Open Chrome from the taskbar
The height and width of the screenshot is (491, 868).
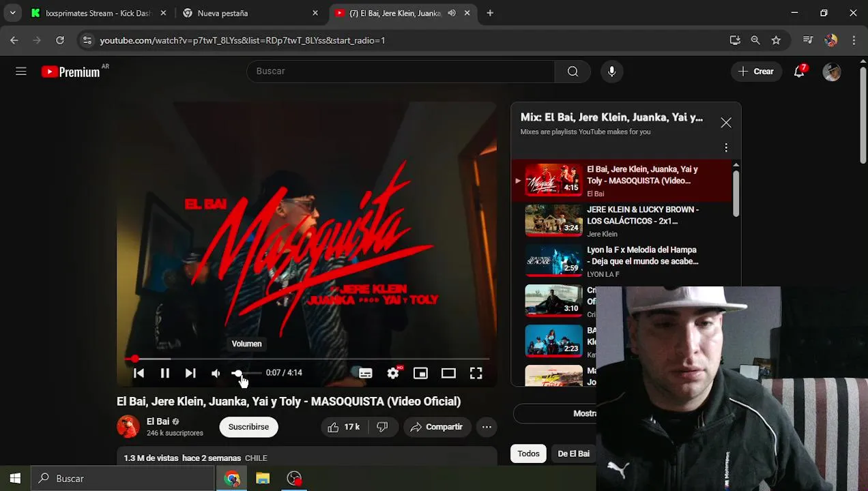(232, 478)
